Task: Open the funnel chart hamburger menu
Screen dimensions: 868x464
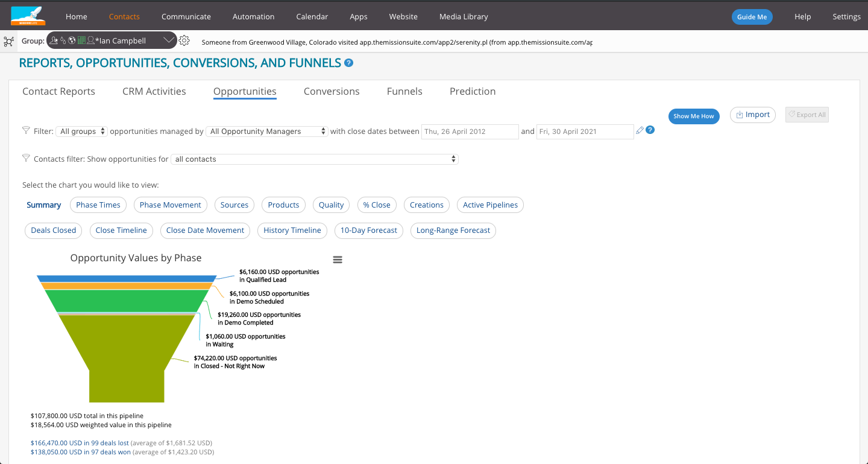Action: 338,259
